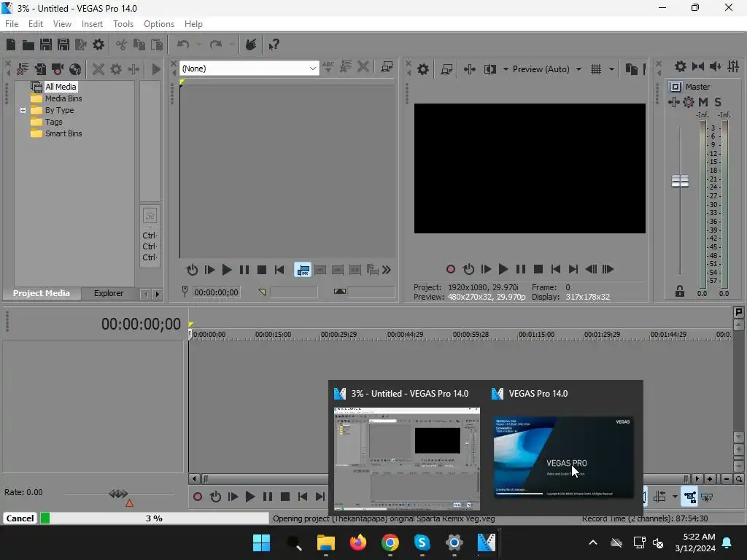Click the Open project folder icon
The height and width of the screenshot is (560, 747).
[x=28, y=44]
